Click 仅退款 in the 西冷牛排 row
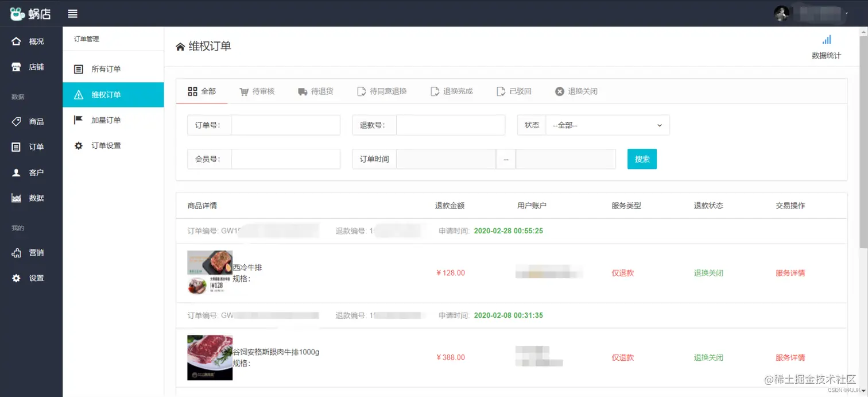The width and height of the screenshot is (868, 397). click(623, 273)
